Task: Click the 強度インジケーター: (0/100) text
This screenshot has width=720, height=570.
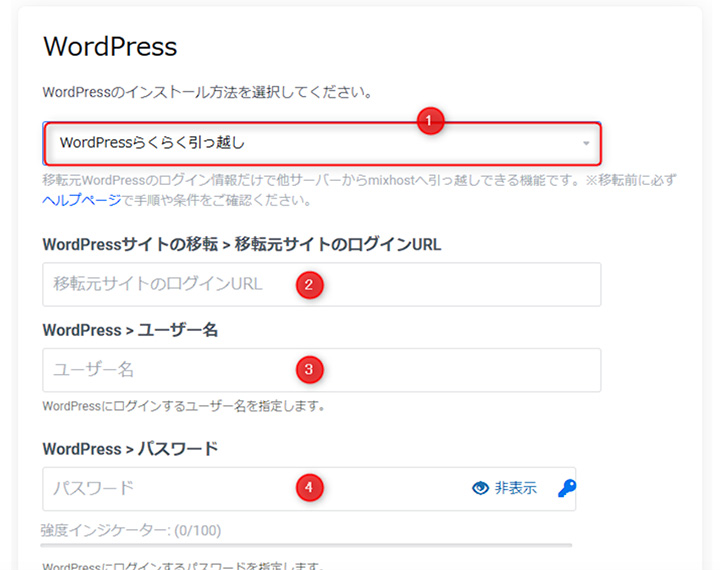Action: click(x=131, y=530)
